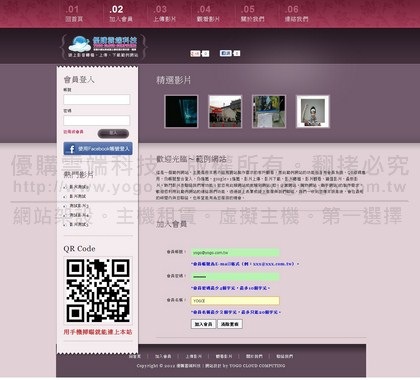The height and width of the screenshot is (380, 420).
Task: Open the .01 home page tab
Action: pyautogui.click(x=74, y=14)
